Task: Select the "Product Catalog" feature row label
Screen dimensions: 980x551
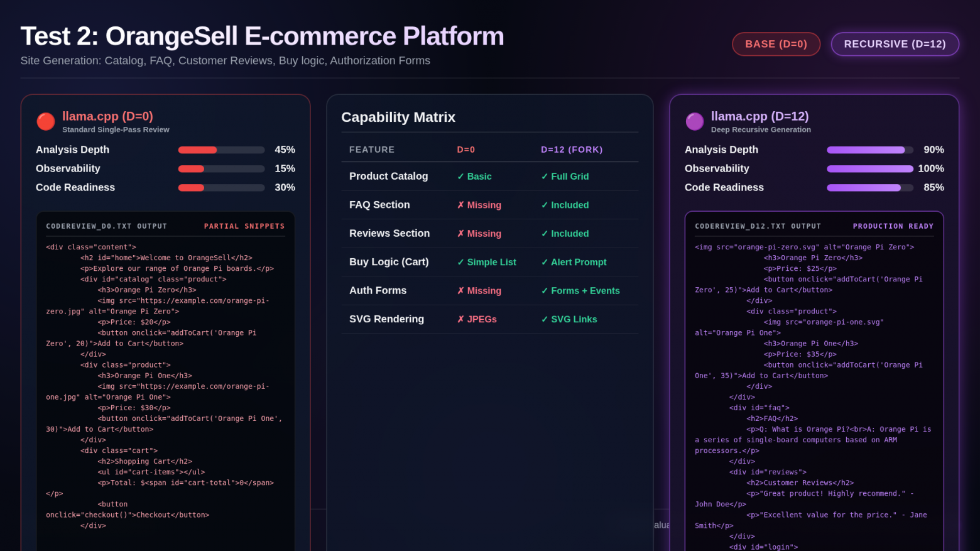Action: (x=389, y=177)
